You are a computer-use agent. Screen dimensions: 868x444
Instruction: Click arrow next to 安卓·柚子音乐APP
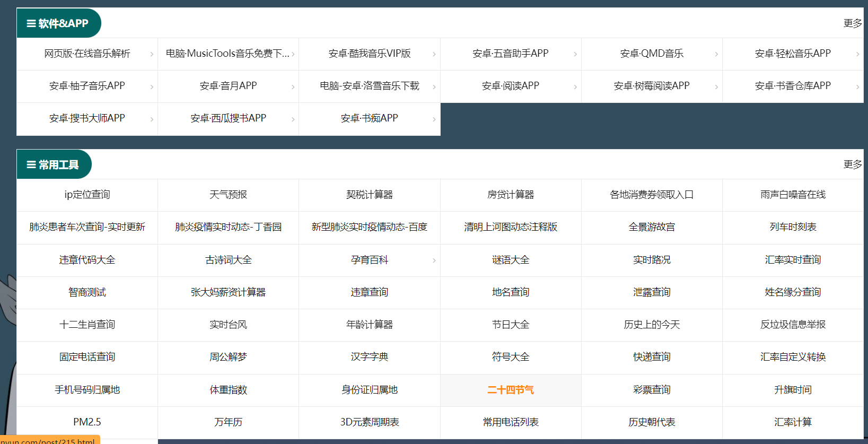coord(152,86)
